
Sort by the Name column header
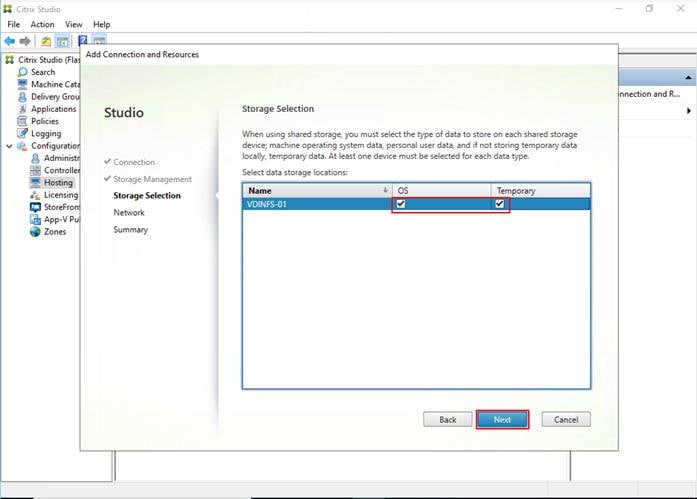[317, 191]
